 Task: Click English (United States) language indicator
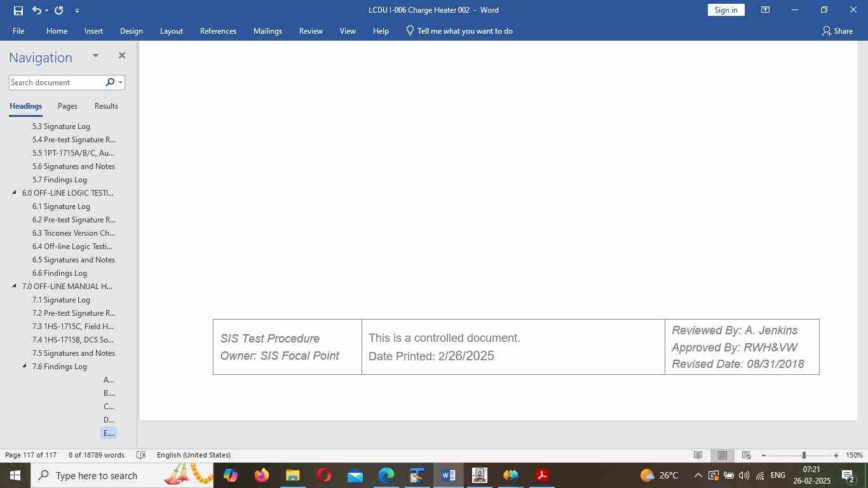tap(194, 455)
